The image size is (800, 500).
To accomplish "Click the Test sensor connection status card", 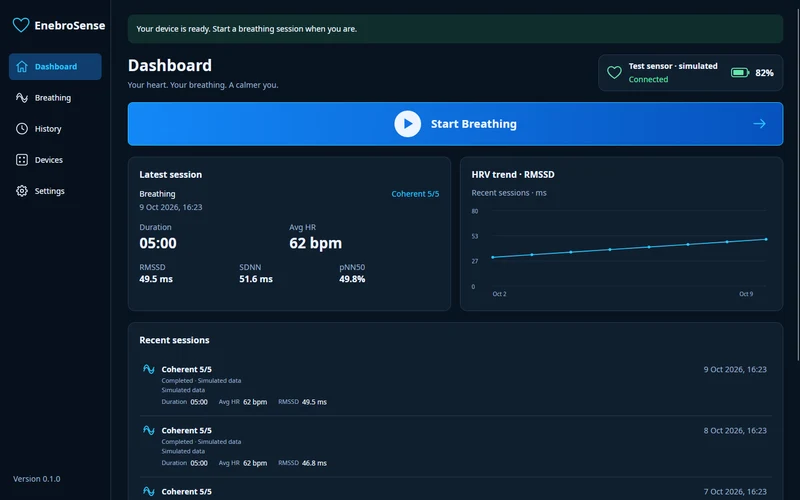I will tap(690, 73).
